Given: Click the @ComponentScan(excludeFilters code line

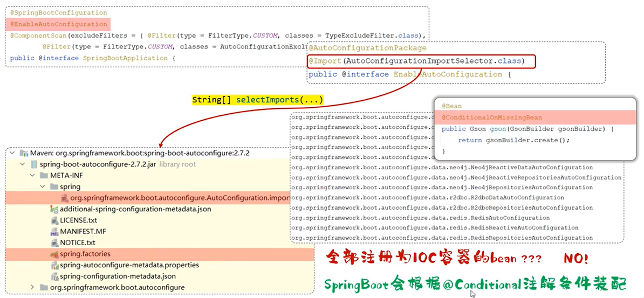Looking at the screenshot, I should click(x=218, y=36).
